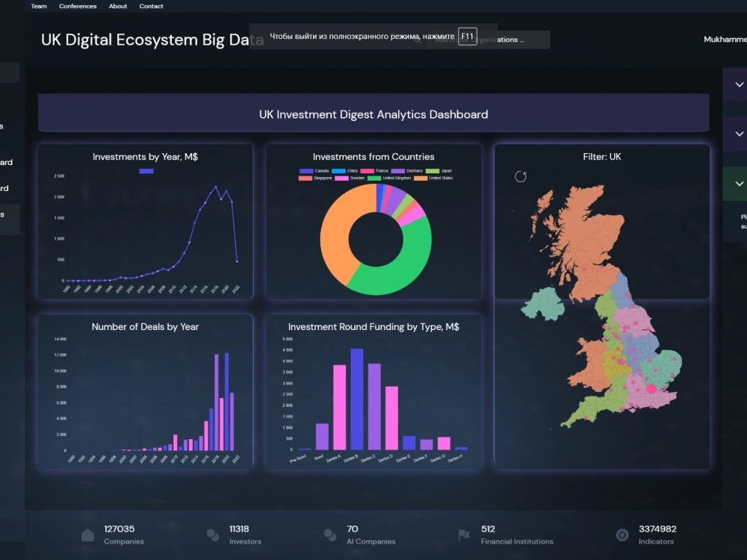Viewport: 747px width, 560px height.
Task: Click the Series E bar in the funding chart
Action: tap(409, 443)
